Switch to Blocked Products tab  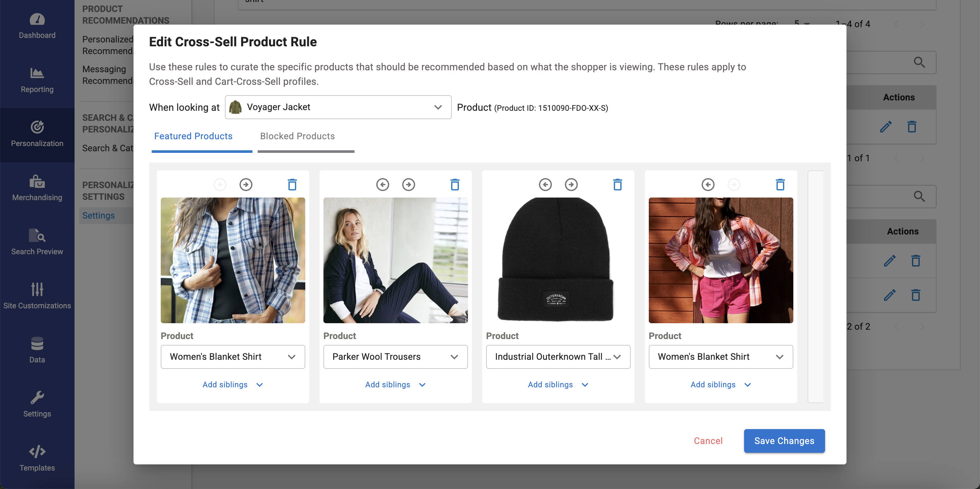click(306, 137)
